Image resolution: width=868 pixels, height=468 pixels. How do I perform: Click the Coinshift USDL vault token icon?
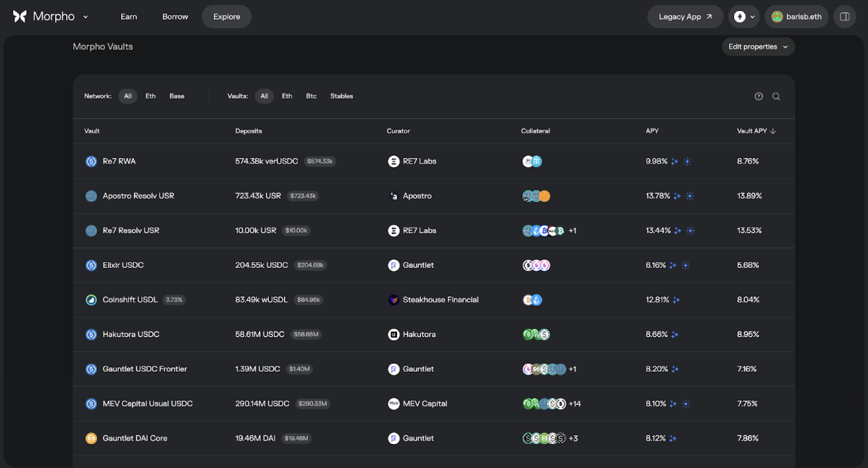pyautogui.click(x=91, y=300)
